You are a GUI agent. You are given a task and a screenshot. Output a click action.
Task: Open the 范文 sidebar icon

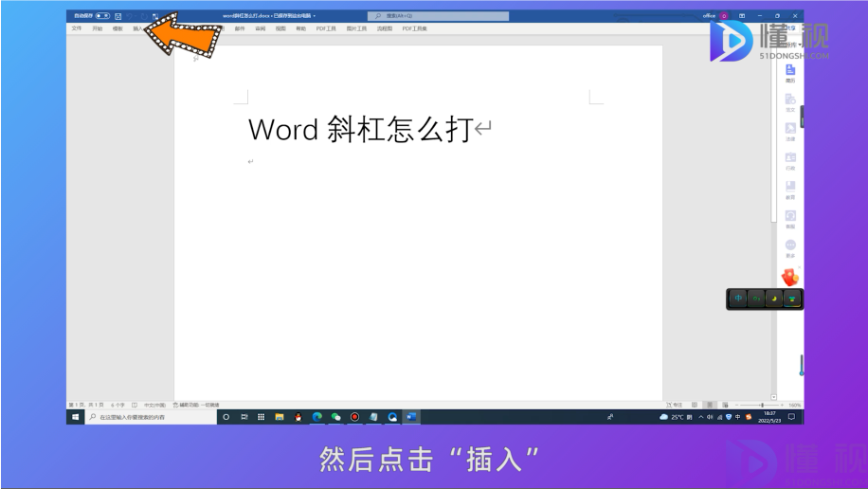click(790, 102)
